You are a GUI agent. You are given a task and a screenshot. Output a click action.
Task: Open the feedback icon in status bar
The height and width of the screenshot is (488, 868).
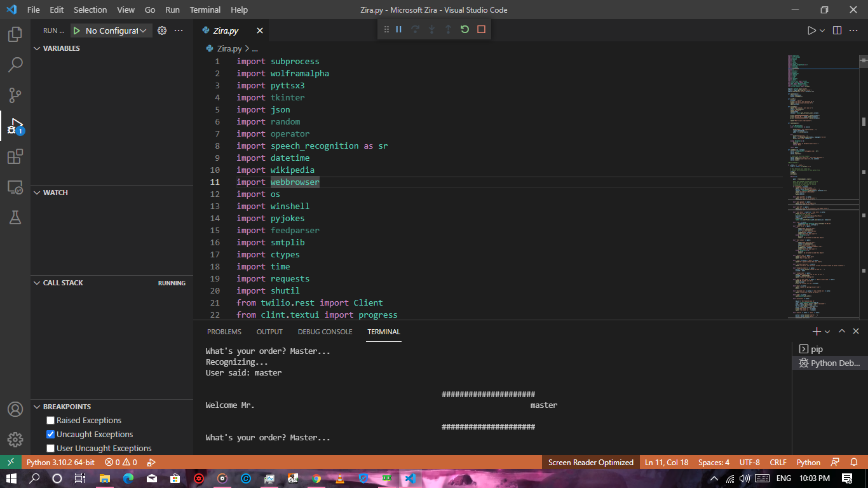click(x=836, y=462)
